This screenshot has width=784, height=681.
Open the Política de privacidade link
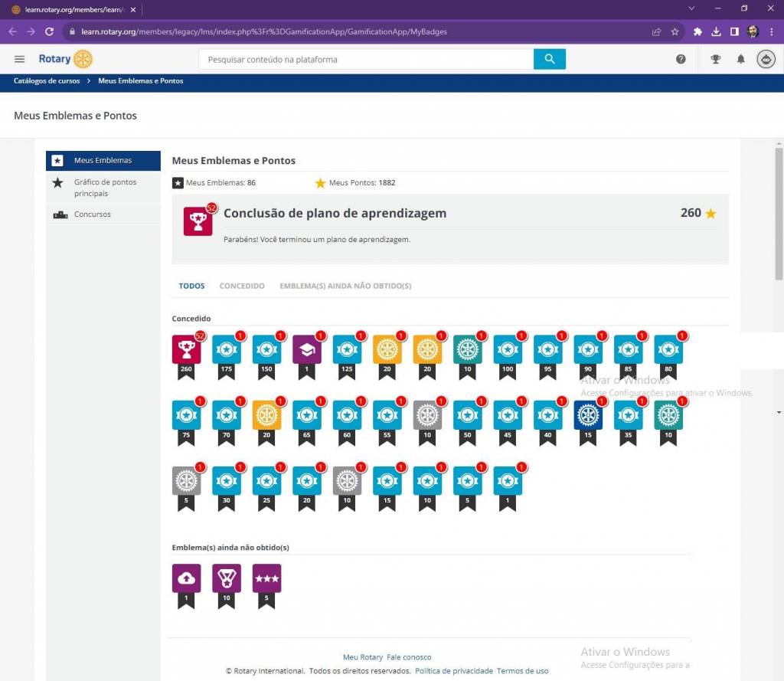click(x=453, y=671)
